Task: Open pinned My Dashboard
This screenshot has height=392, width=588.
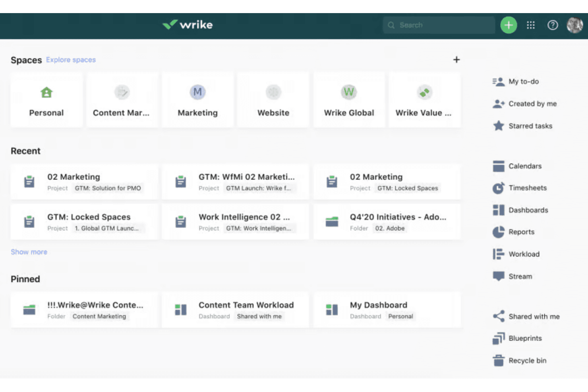Action: (x=387, y=310)
